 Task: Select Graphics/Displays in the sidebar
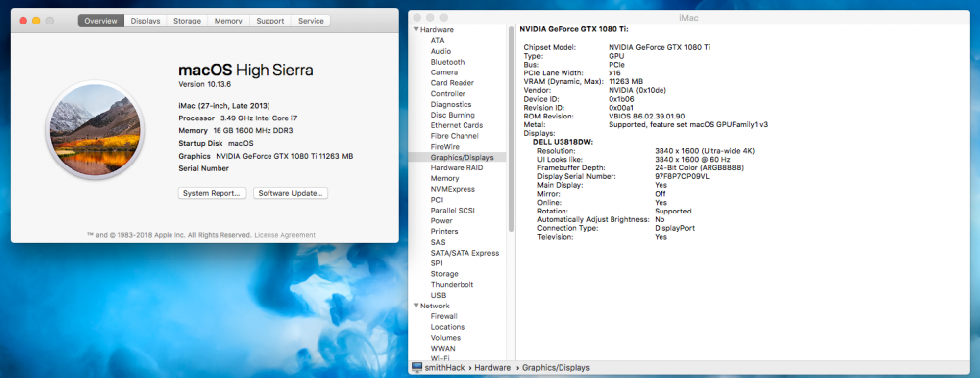[462, 158]
